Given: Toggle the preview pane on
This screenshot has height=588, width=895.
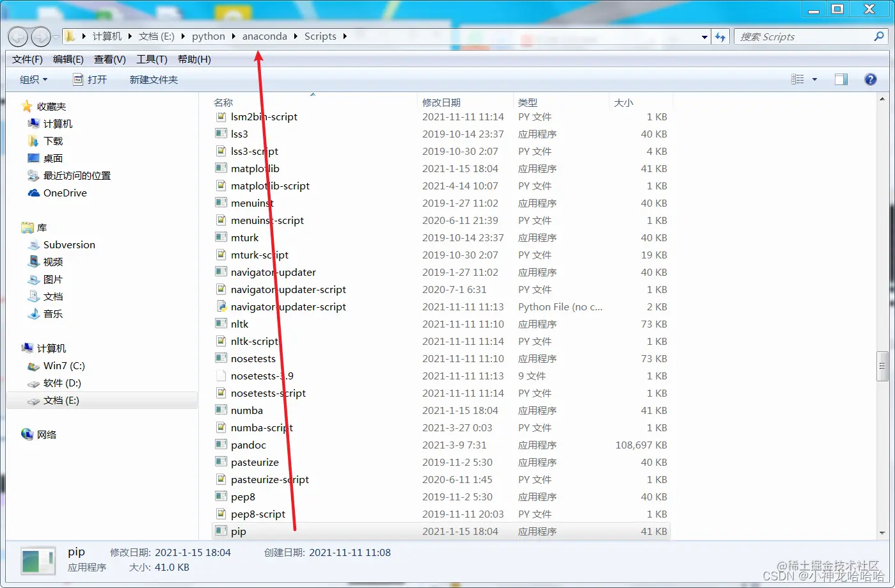Looking at the screenshot, I should point(840,79).
